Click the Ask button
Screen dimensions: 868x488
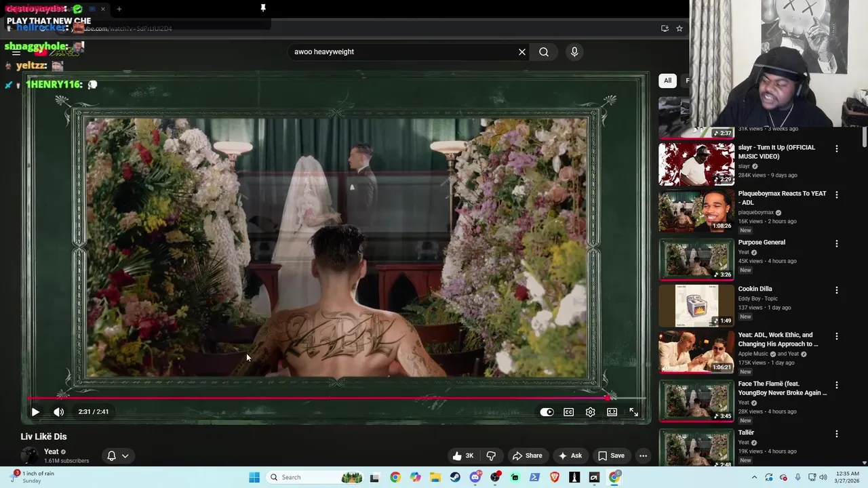click(x=570, y=455)
